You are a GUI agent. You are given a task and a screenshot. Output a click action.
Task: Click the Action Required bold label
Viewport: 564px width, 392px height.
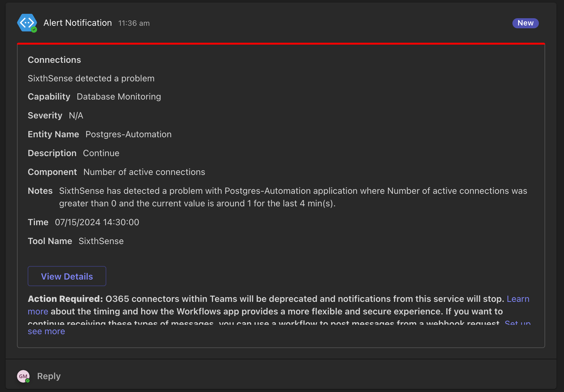point(65,299)
